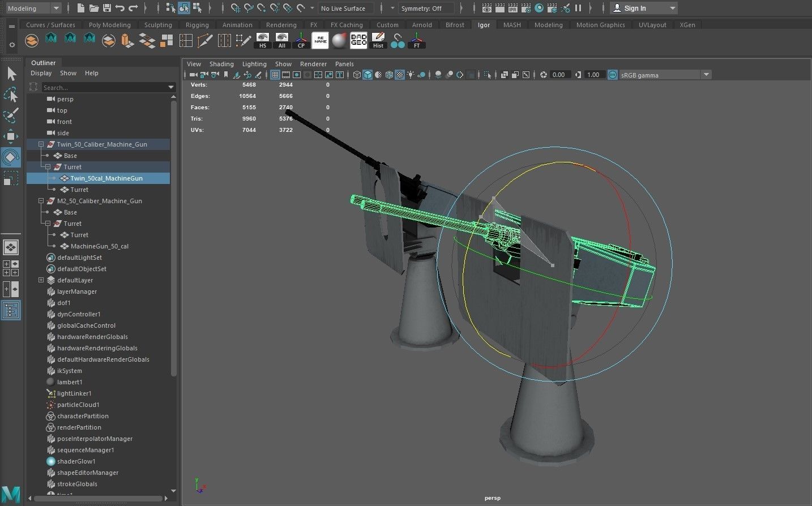Image resolution: width=812 pixels, height=506 pixels.
Task: Click the Maya logo icon at bottom left
Action: coord(11,494)
